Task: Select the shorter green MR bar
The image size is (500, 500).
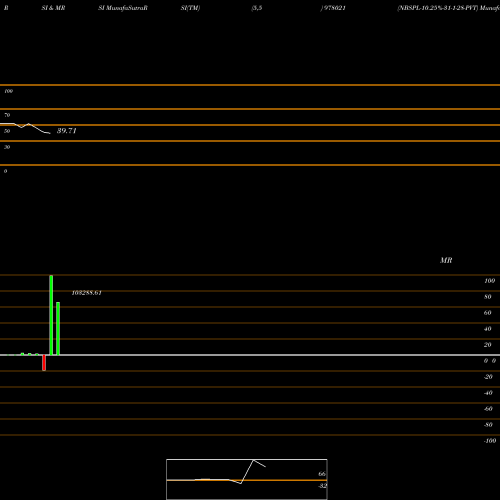Action: [58, 329]
